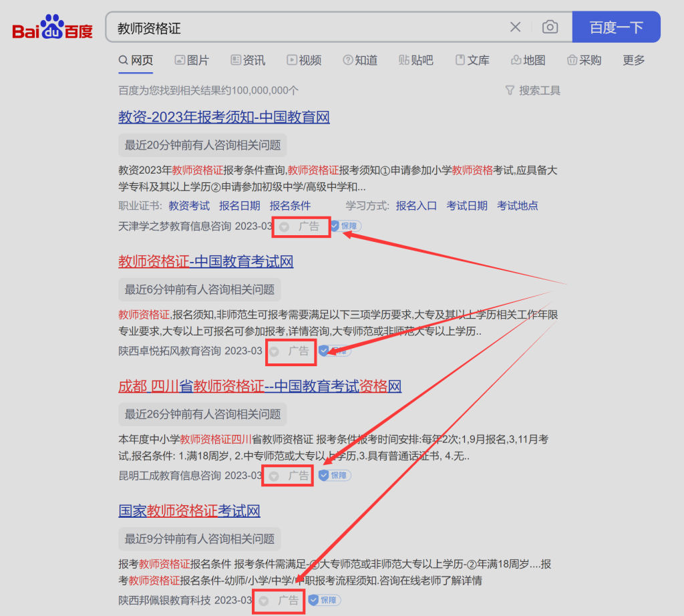Open the 考试地点 sublink
Image resolution: width=684 pixels, height=616 pixels.
(518, 206)
